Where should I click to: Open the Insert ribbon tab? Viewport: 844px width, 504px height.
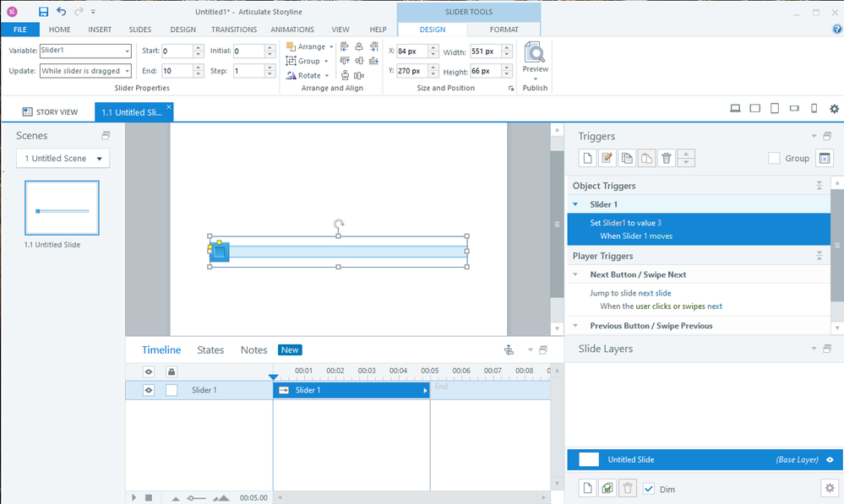100,30
